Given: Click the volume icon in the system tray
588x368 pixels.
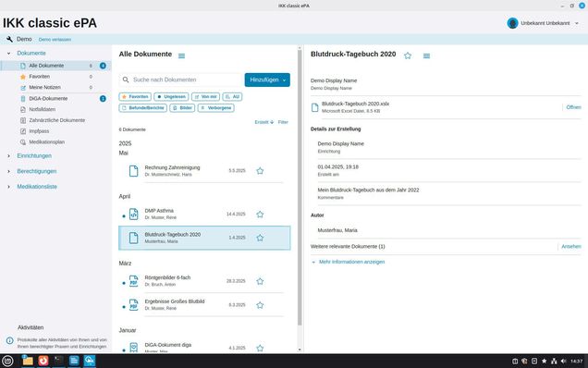Looking at the screenshot, I should [x=563, y=362].
